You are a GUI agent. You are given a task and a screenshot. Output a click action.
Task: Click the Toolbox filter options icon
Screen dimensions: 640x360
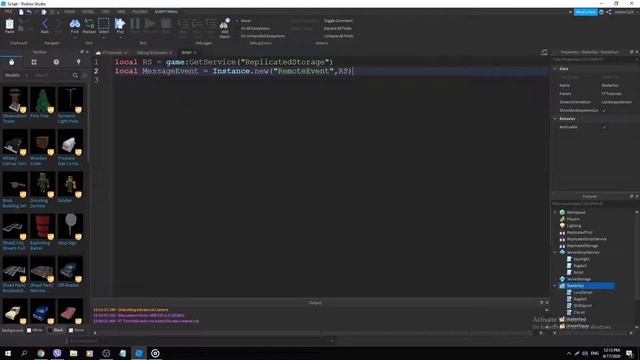tap(84, 76)
